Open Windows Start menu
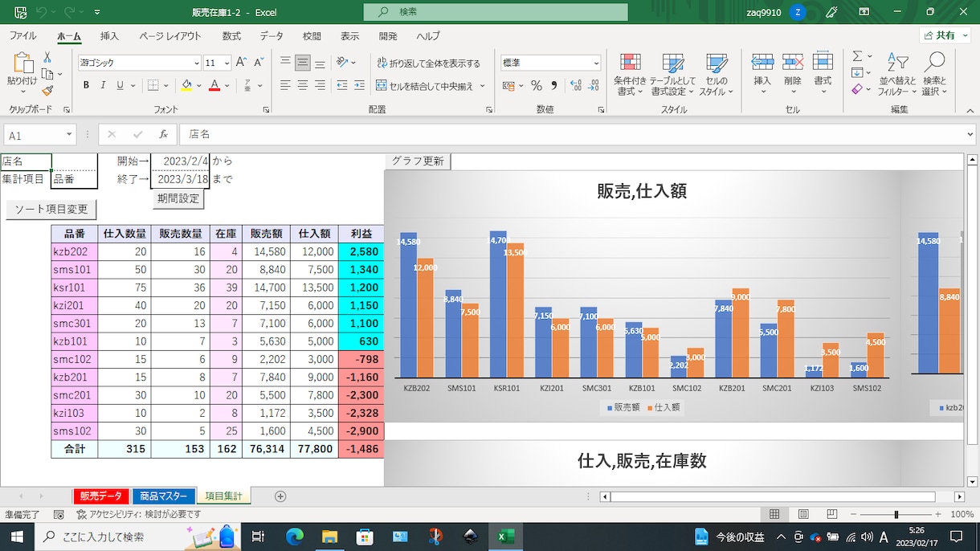 point(15,537)
